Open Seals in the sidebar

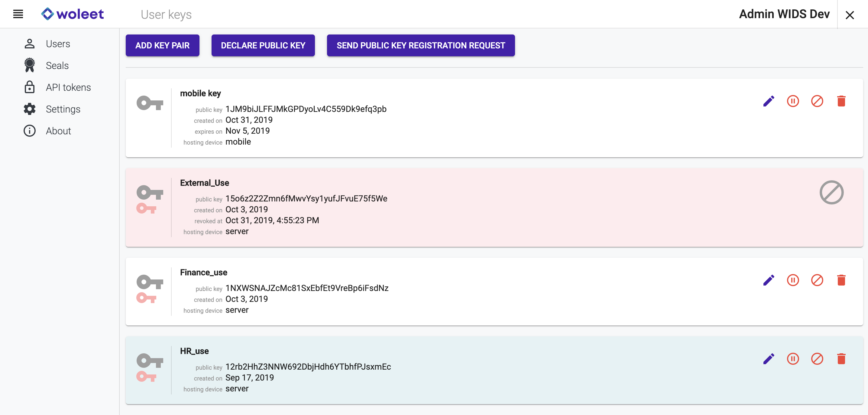pos(57,65)
